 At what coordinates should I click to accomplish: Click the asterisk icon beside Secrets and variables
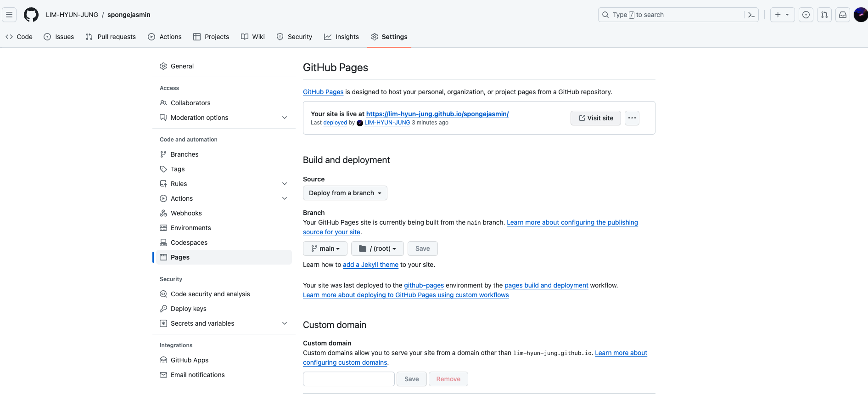(163, 323)
